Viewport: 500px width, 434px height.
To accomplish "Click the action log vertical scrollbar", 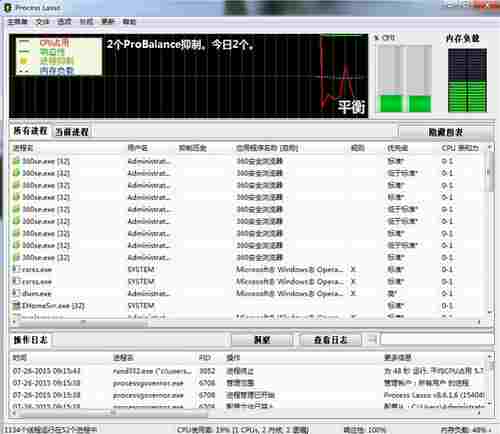I will coord(490,380).
